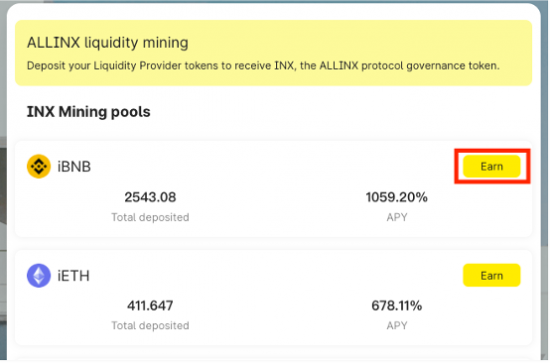Select the 2543.08 total deposited value

pos(150,197)
